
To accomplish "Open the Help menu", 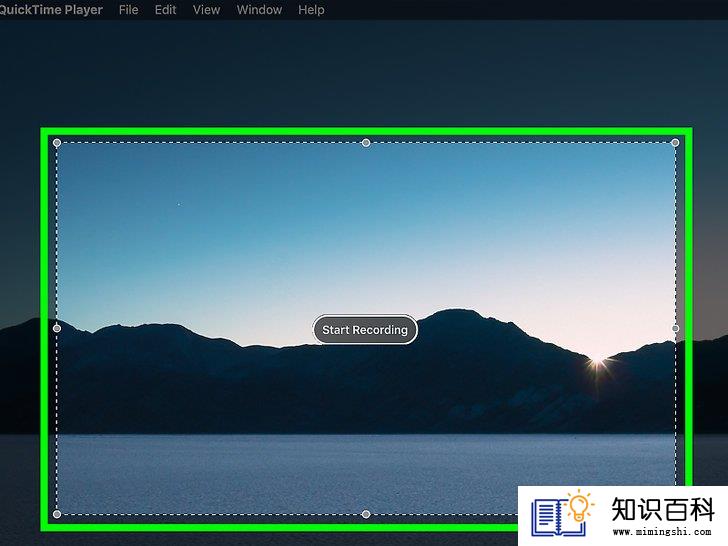I will [311, 10].
